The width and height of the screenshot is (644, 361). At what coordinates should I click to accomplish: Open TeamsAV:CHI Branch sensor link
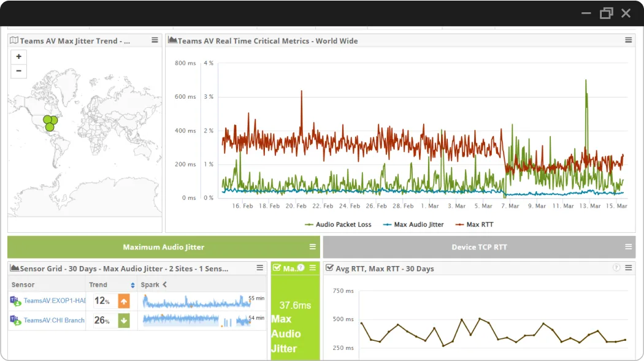[x=54, y=321]
